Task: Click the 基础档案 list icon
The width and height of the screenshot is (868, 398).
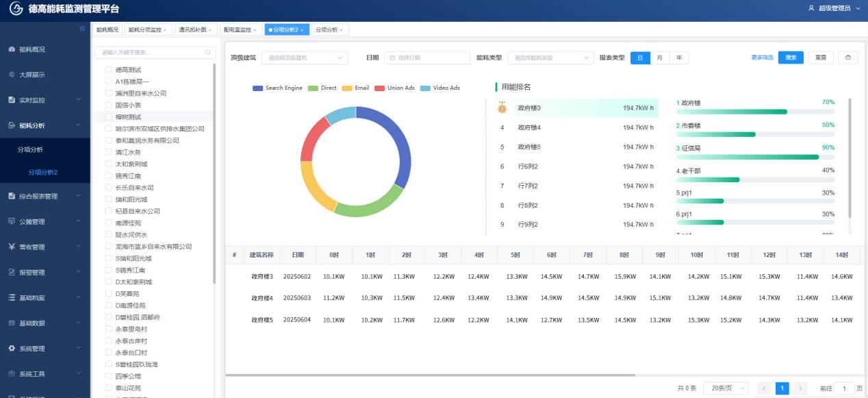Action: pos(11,298)
